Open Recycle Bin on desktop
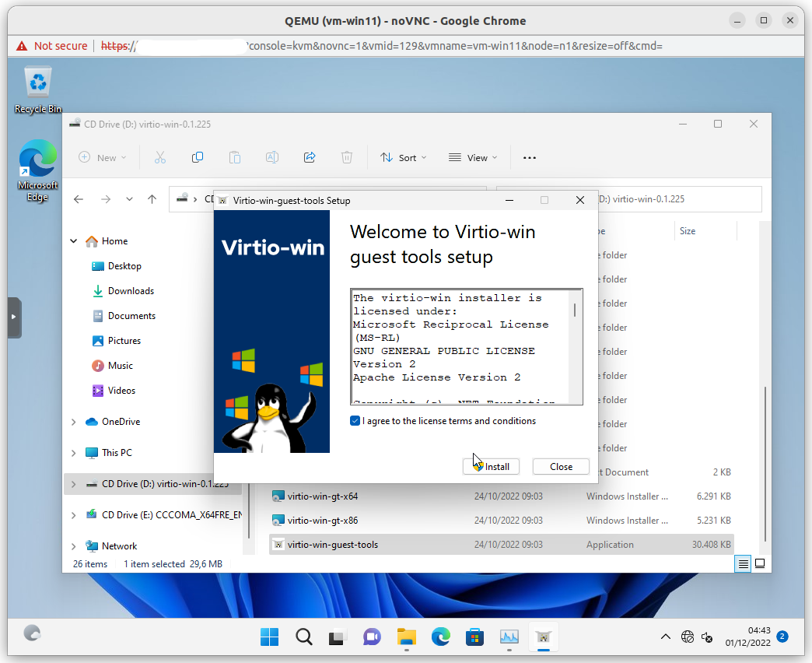812x663 pixels. (x=38, y=90)
